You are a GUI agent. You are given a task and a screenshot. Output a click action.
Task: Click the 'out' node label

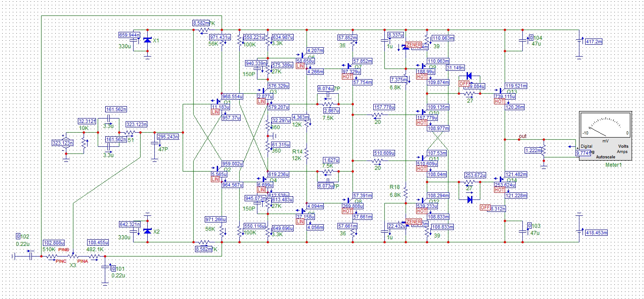point(523,136)
